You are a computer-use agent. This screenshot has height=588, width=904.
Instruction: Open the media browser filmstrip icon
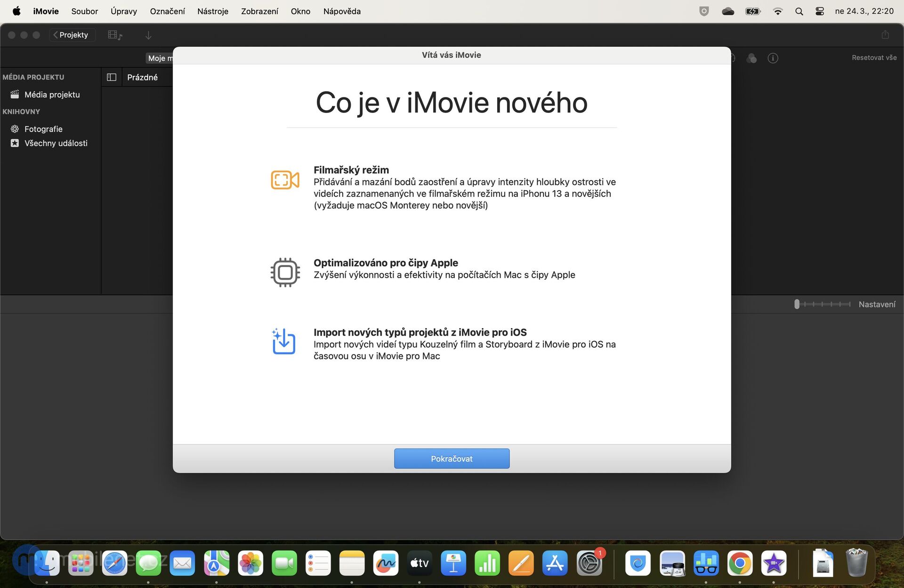[114, 35]
